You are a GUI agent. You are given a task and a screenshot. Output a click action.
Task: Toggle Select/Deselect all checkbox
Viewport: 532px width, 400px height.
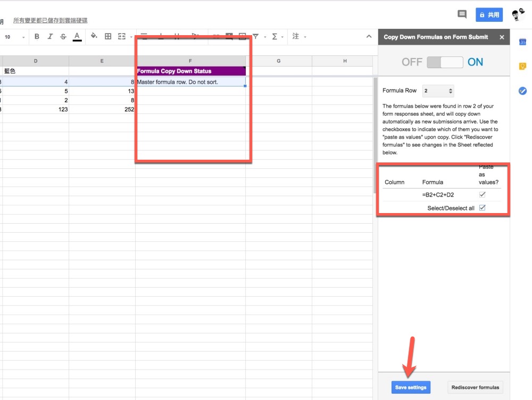[482, 208]
